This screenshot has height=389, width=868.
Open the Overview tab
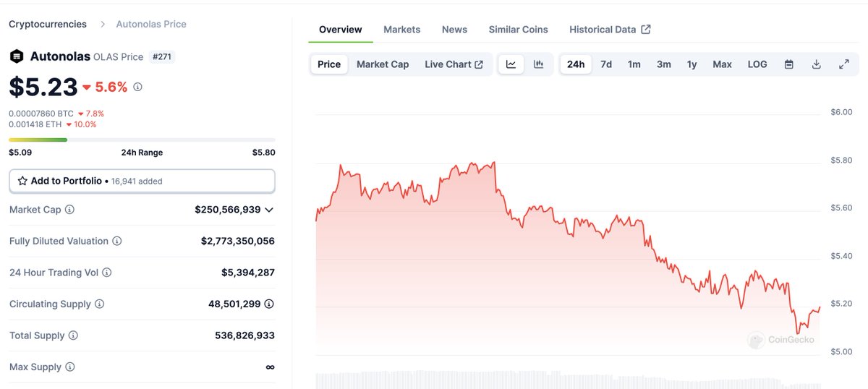[341, 30]
